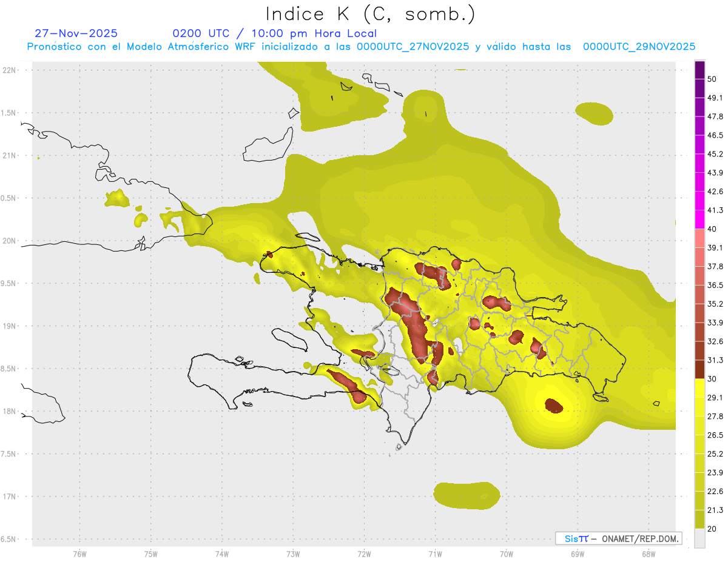Click the title 'Indice K (C, somb.)'
The width and height of the screenshot is (728, 562).
click(x=371, y=13)
